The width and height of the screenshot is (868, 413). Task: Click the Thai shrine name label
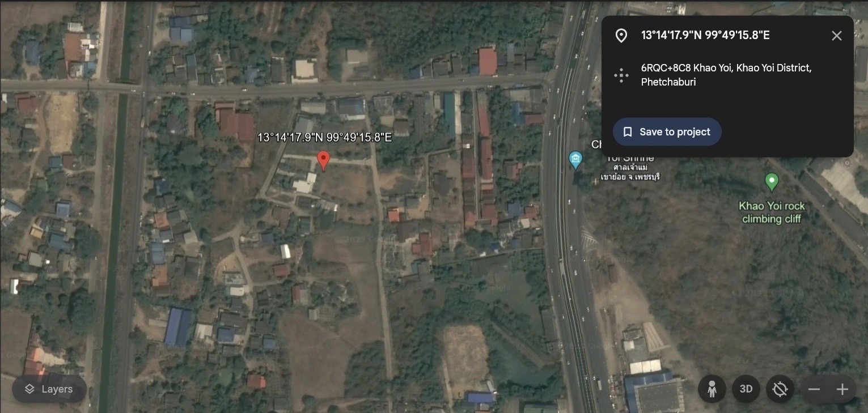pos(630,172)
